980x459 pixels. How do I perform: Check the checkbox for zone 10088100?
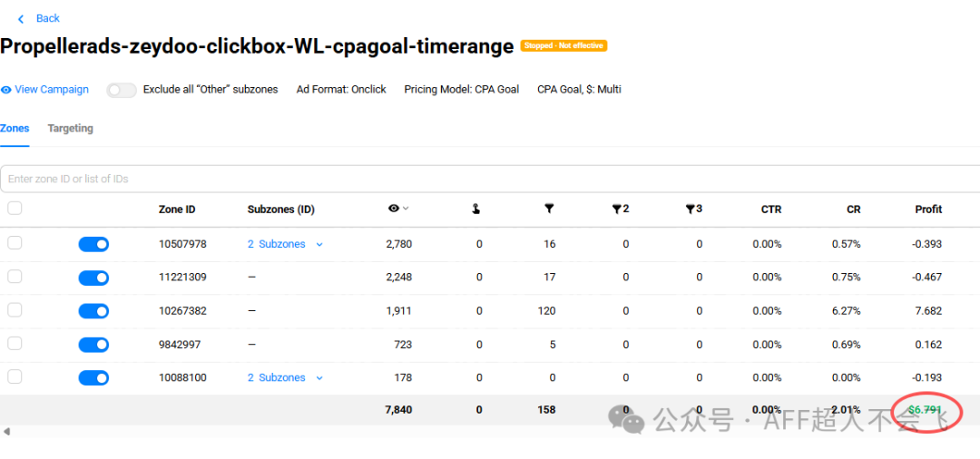(15, 376)
